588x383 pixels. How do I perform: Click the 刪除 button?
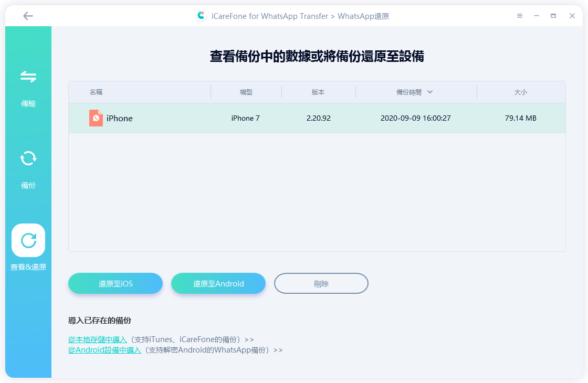tap(321, 283)
